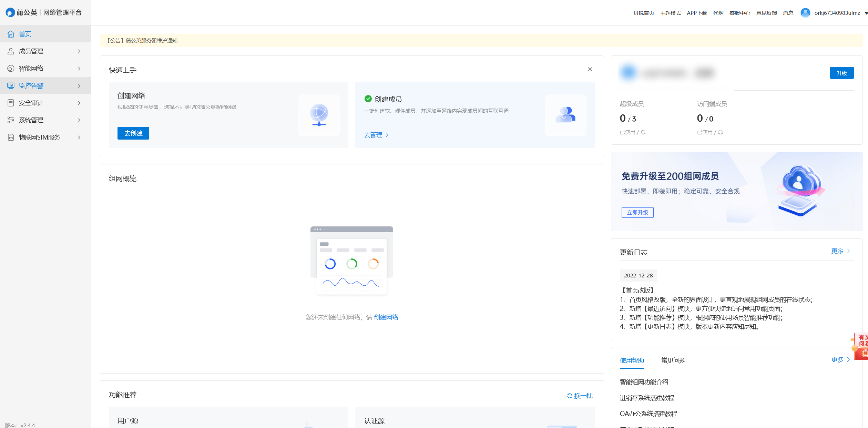Click the home icon in sidebar
This screenshot has height=428, width=868.
pos(11,34)
